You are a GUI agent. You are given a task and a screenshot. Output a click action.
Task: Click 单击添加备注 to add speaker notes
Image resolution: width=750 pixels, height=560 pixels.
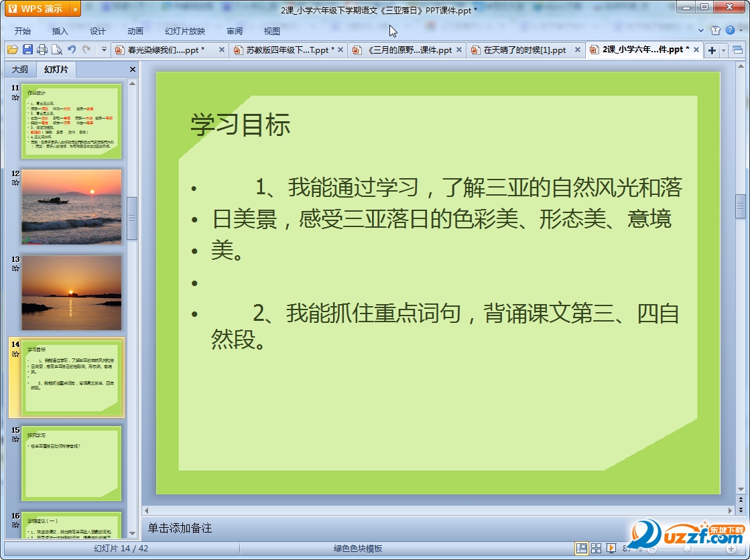180,529
